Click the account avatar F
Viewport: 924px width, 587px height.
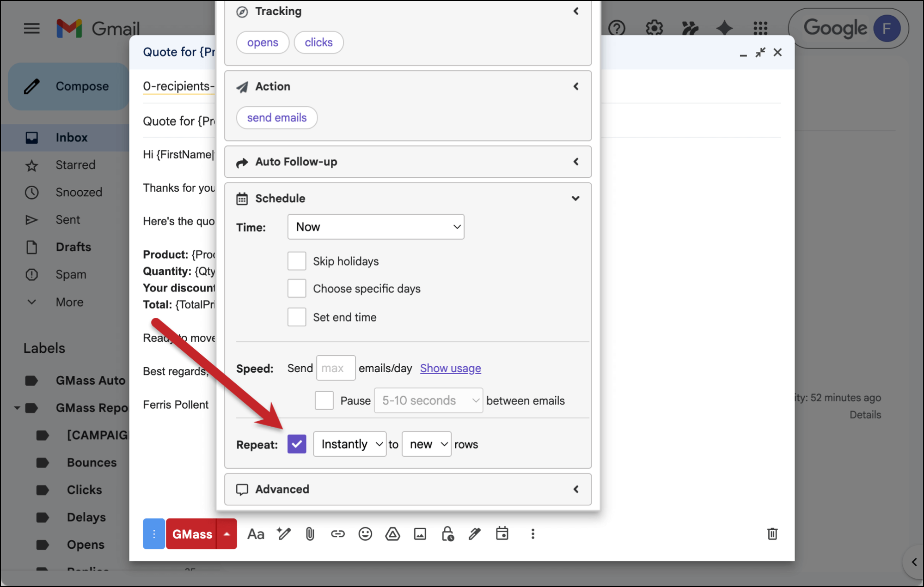(x=887, y=29)
